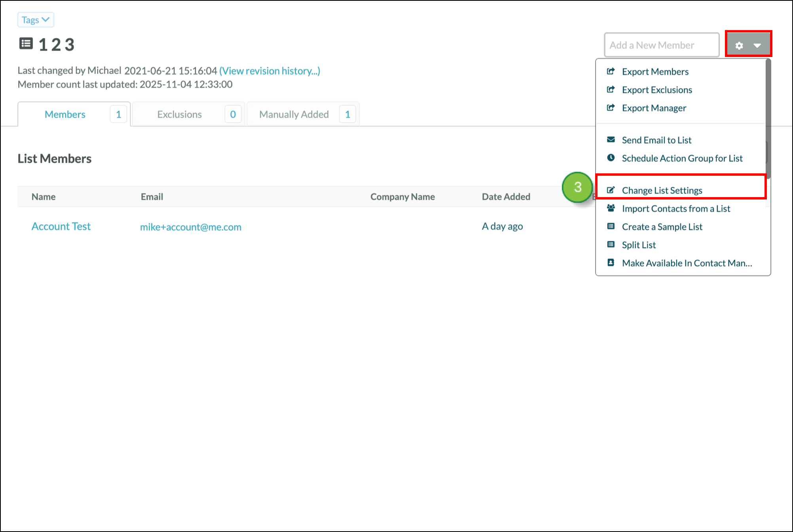Open the Account Test contact
Viewport: 793px width, 532px height.
[x=61, y=226]
